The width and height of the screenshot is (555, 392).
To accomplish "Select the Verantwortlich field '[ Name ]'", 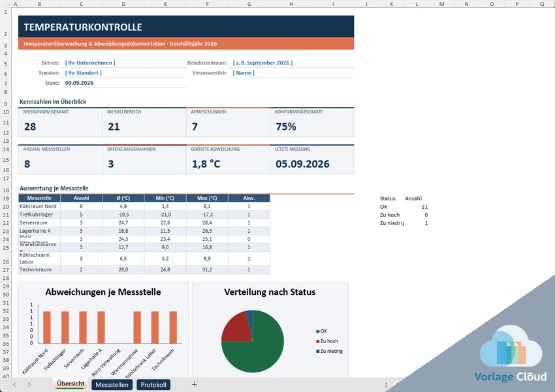I will (291, 73).
